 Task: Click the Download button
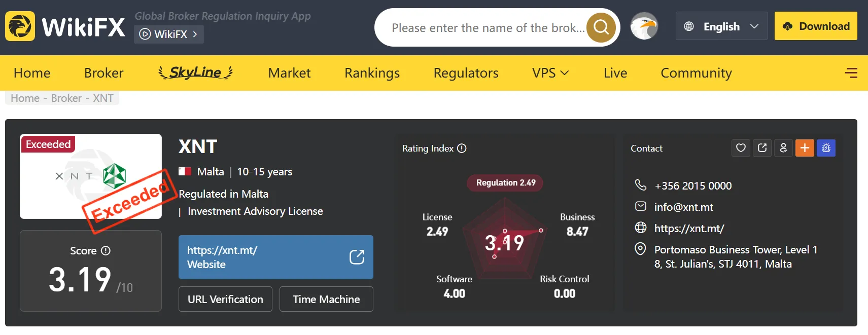click(x=816, y=26)
